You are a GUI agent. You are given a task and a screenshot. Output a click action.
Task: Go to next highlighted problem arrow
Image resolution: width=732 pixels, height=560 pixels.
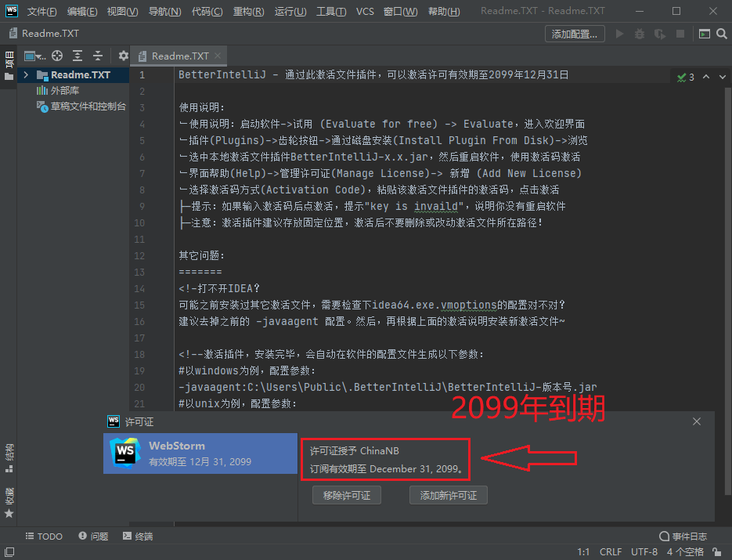coord(722,77)
